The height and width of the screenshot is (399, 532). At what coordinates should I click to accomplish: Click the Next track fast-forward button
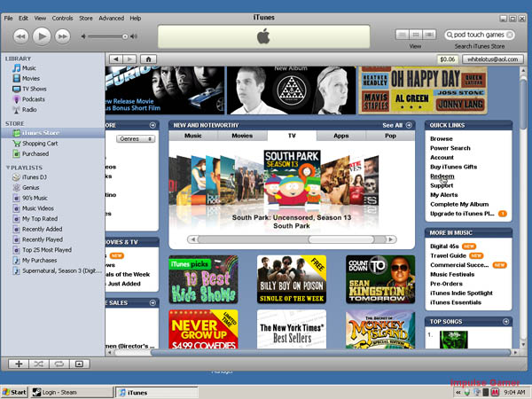pyautogui.click(x=62, y=36)
